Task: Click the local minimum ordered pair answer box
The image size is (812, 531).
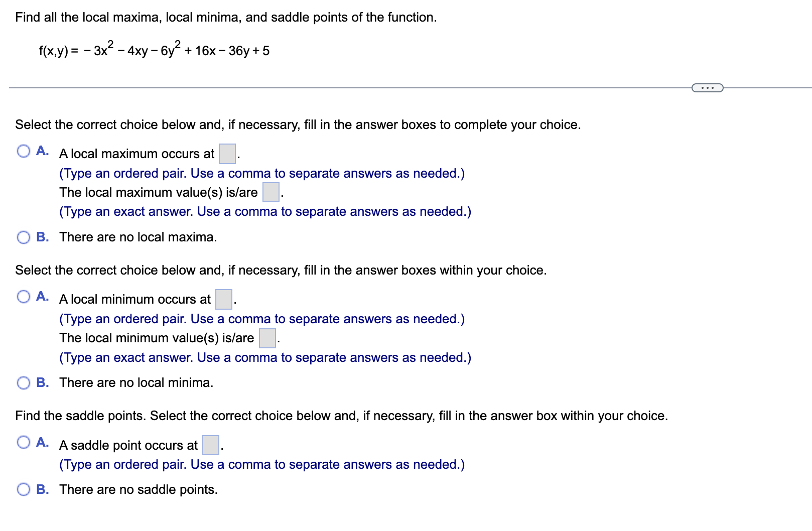Action: tap(223, 300)
